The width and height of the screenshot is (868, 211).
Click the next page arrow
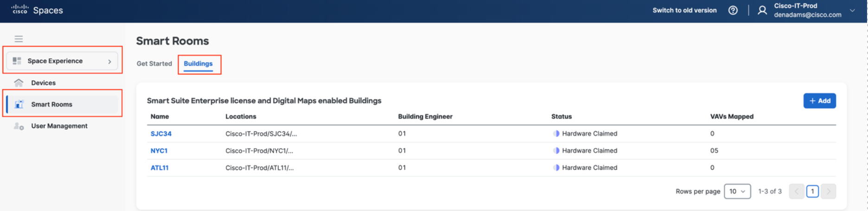828,192
